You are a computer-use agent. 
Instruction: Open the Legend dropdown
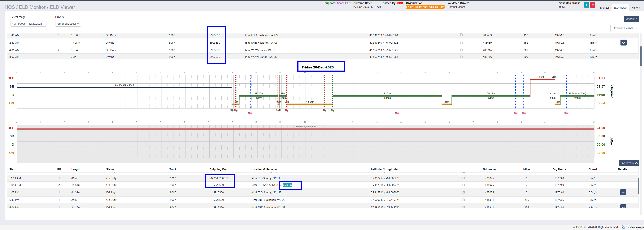point(631,19)
